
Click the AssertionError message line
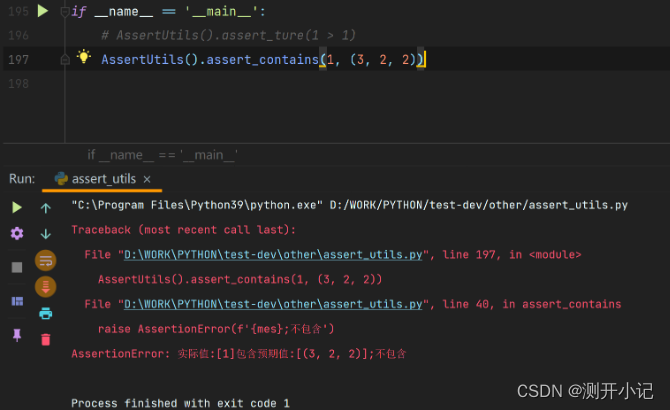238,354
